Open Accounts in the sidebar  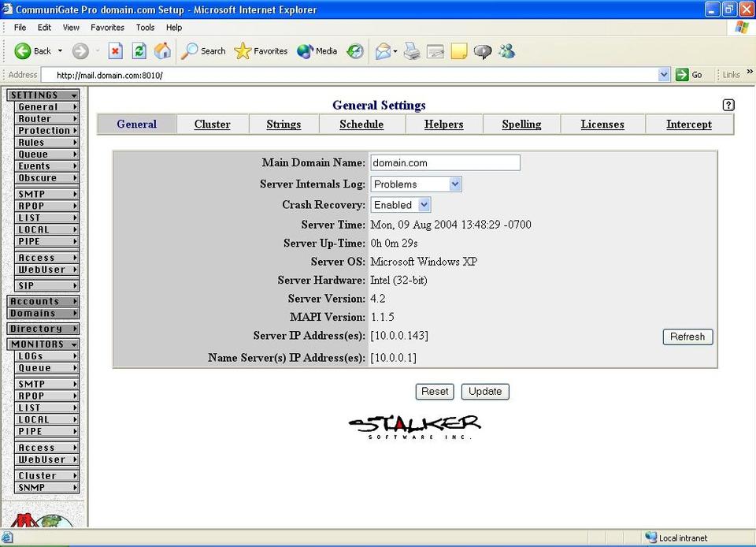click(43, 301)
